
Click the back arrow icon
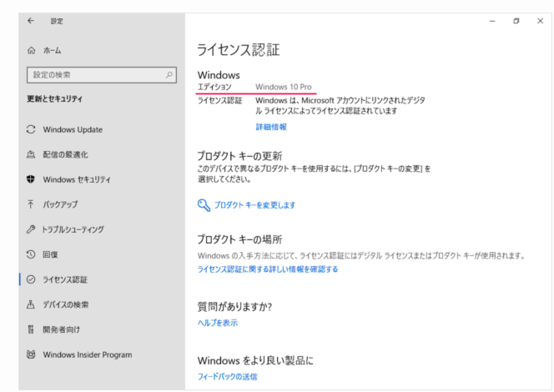click(31, 21)
